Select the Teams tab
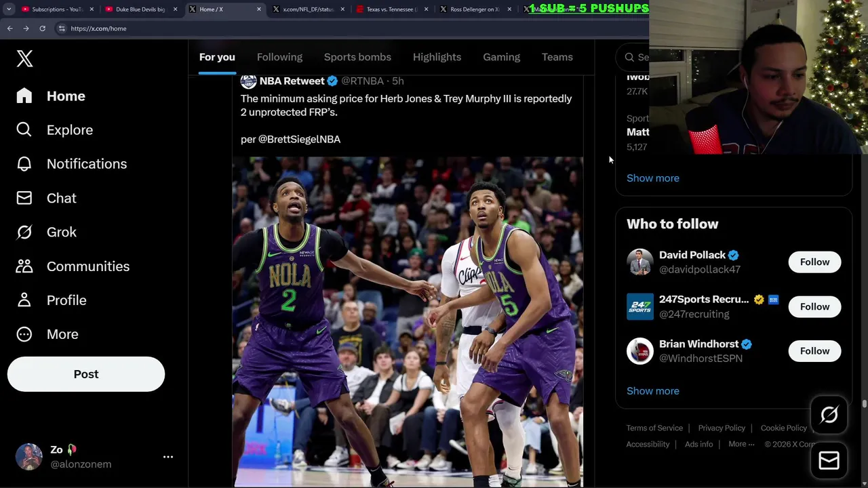Image resolution: width=868 pixels, height=488 pixels. pos(557,57)
